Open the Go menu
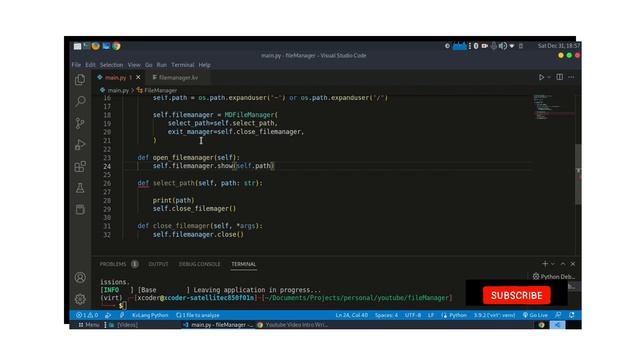Viewport: 640px width, 360px height. [149, 65]
